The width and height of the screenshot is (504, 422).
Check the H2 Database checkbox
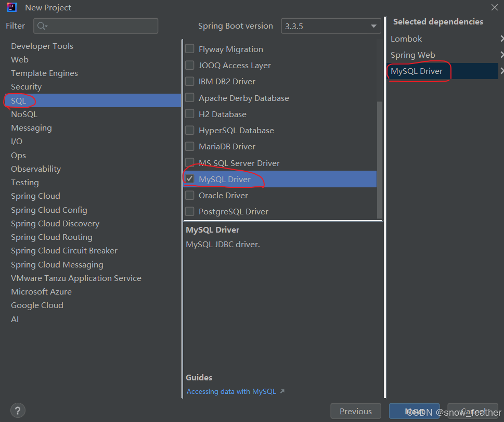(x=190, y=113)
